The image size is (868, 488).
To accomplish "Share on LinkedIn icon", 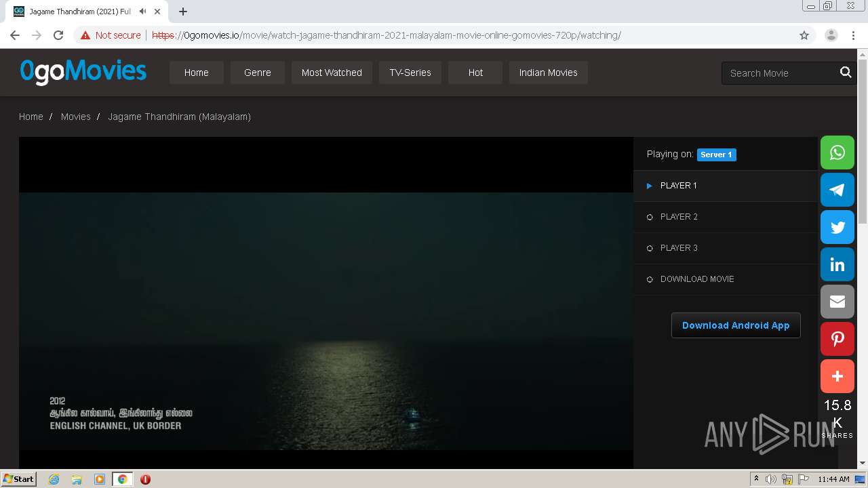I will 837,264.
